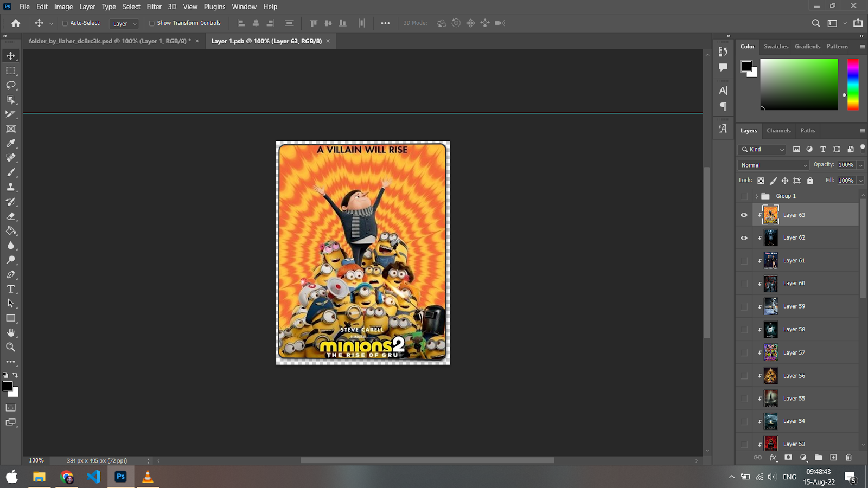Open the Kind filter dropdown
The width and height of the screenshot is (868, 488).
pos(763,150)
